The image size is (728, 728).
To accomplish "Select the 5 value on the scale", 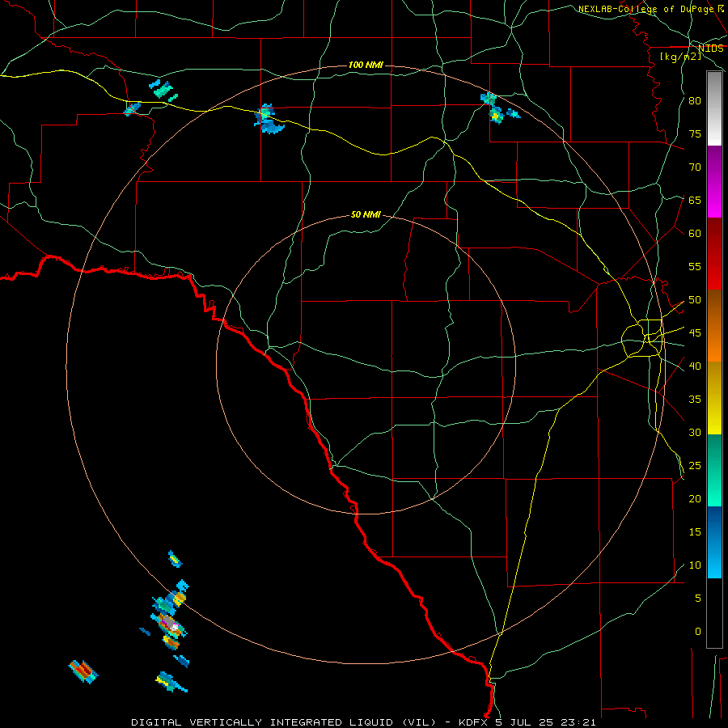I will (697, 599).
